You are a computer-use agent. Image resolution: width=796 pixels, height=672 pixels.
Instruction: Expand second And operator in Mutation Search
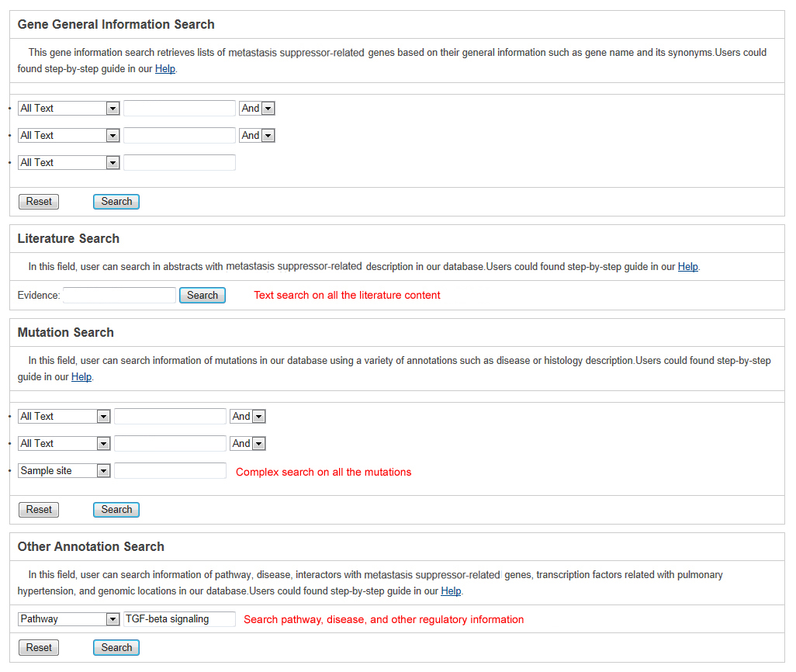pyautogui.click(x=247, y=443)
